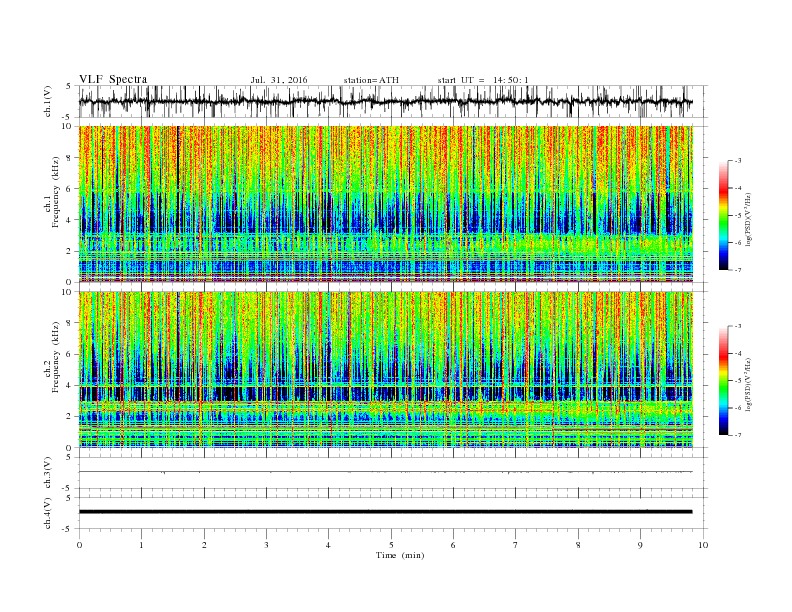Image resolution: width=792 pixels, height=612 pixels.
Task: Click the "VLF Spectra" title text
Action: click(x=113, y=79)
